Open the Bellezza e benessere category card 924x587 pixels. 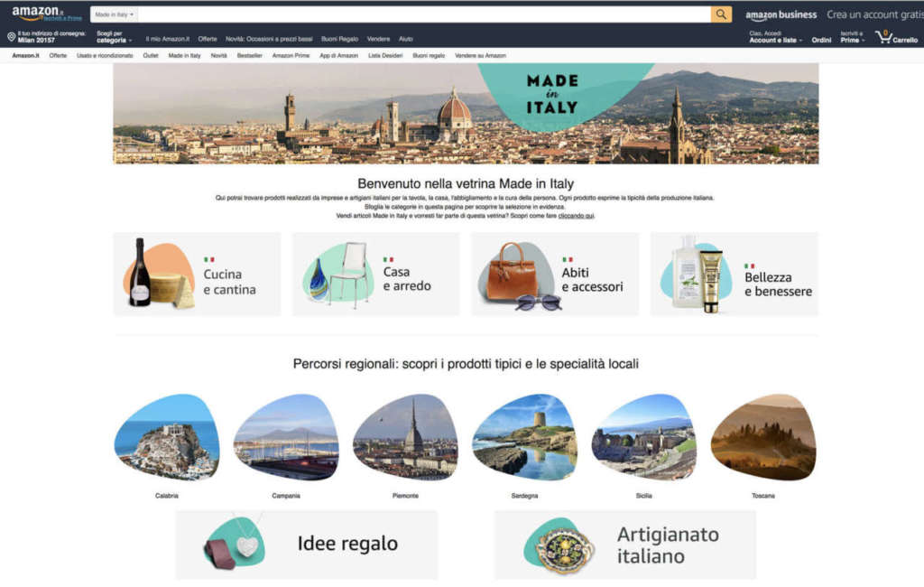pyautogui.click(x=735, y=275)
